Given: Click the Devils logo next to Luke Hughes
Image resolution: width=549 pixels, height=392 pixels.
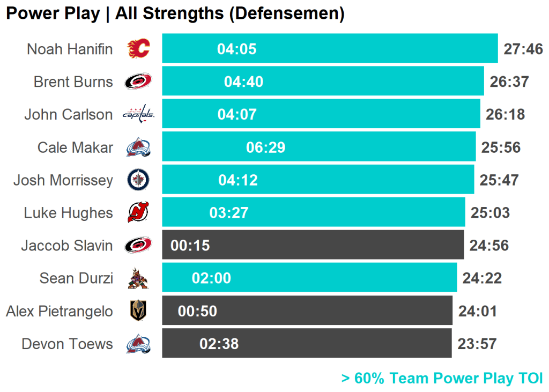Looking at the screenshot, I should click(138, 213).
